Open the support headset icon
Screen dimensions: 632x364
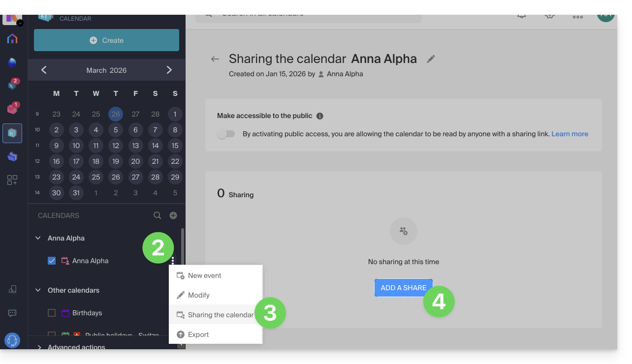pos(12,340)
